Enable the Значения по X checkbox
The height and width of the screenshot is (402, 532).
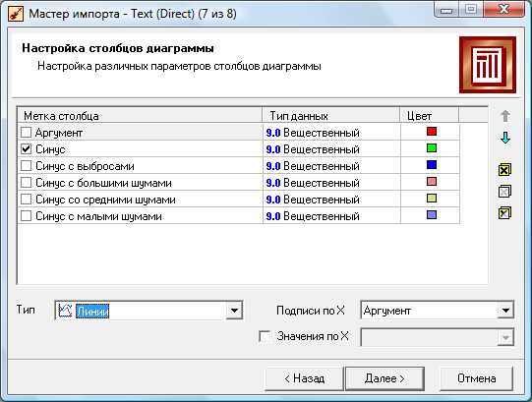[265, 336]
